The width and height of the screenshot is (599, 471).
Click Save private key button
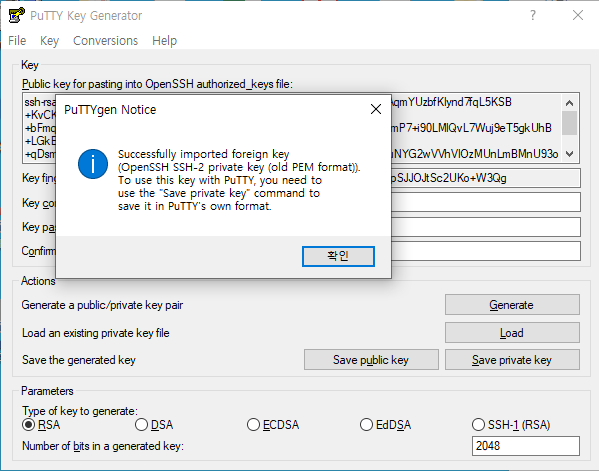tap(512, 360)
